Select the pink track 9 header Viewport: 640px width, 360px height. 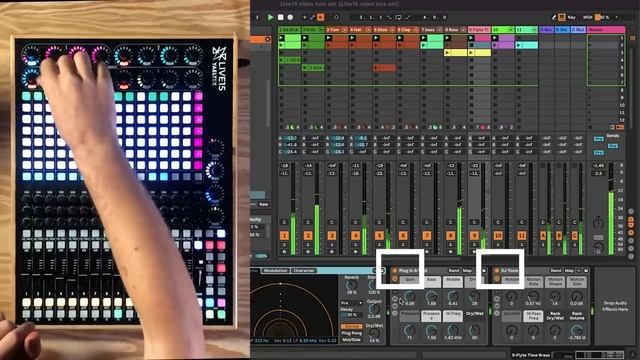pyautogui.click(x=479, y=30)
